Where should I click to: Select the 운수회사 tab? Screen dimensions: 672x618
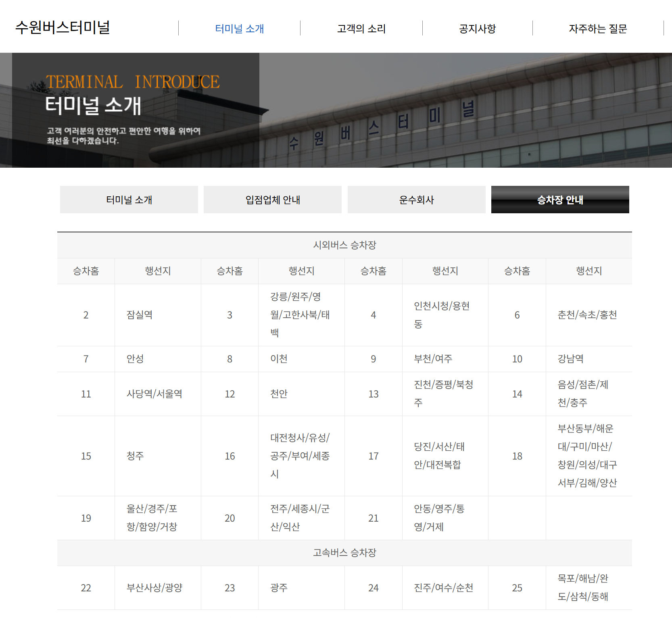click(x=417, y=200)
